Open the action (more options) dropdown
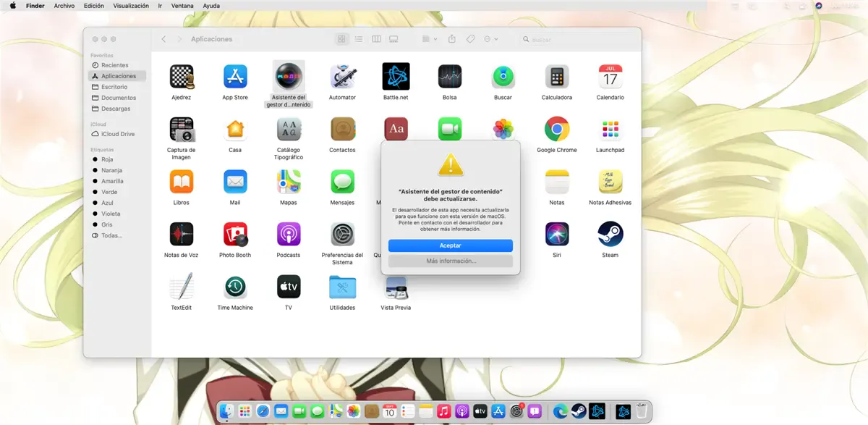The height and width of the screenshot is (425, 868). pyautogui.click(x=490, y=39)
